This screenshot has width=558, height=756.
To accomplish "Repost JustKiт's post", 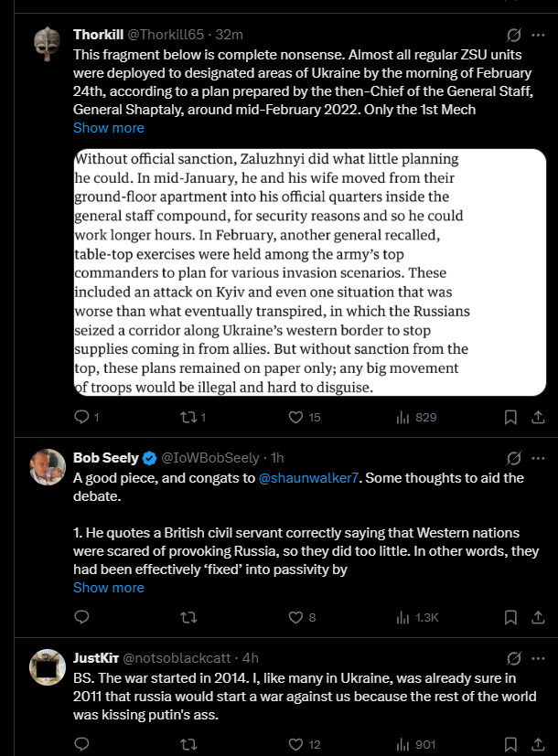I will pyautogui.click(x=189, y=744).
